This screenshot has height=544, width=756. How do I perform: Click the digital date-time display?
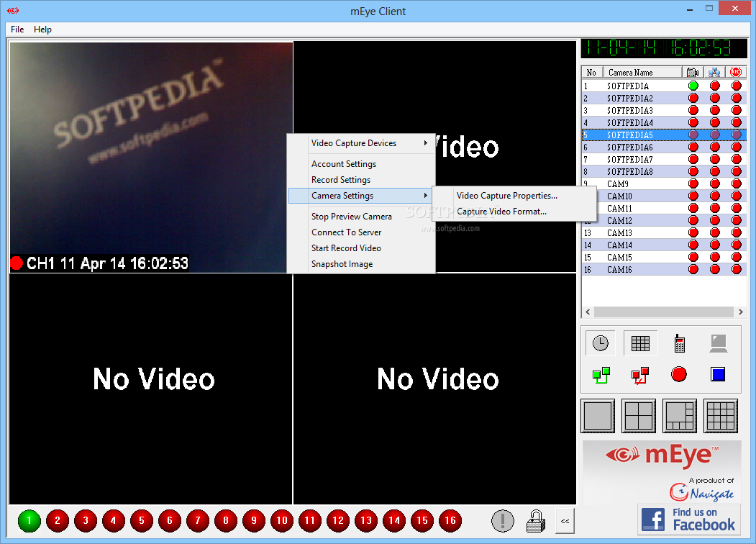664,48
